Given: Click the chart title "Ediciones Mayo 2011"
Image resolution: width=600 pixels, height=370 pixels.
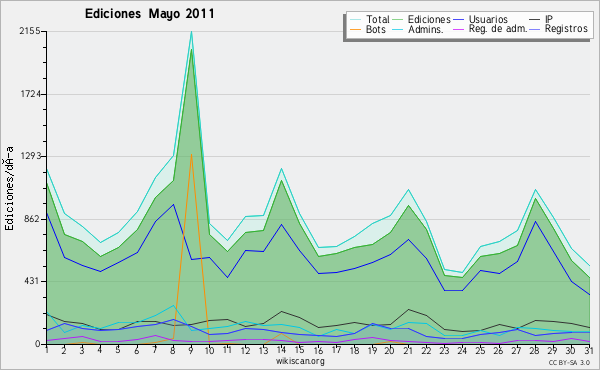Looking at the screenshot, I should 150,14.
